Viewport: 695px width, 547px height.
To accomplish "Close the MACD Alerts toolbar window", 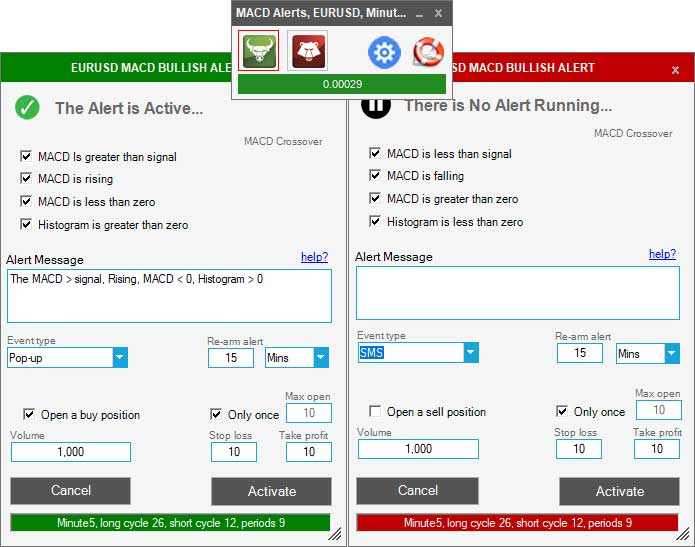I will point(438,13).
